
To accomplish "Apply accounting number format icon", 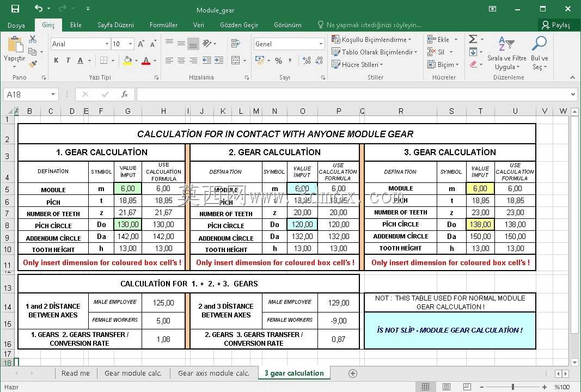I will tap(260, 60).
